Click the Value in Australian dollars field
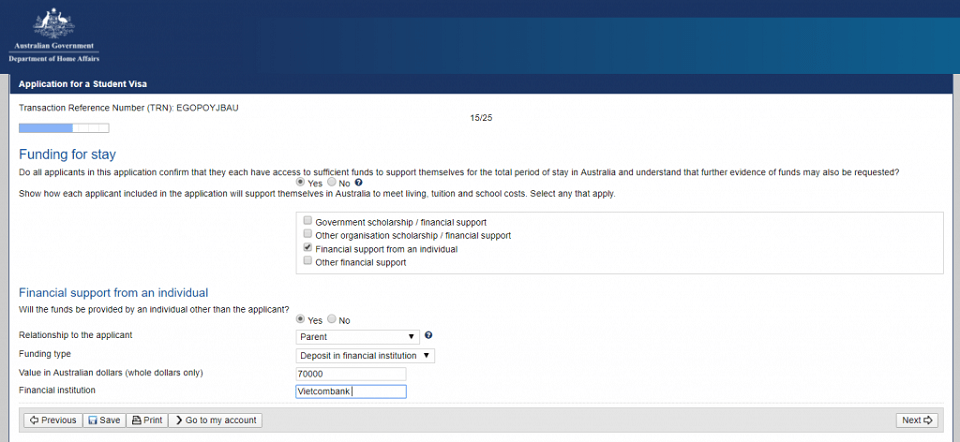Viewport: 960px width, 442px height. [x=351, y=374]
